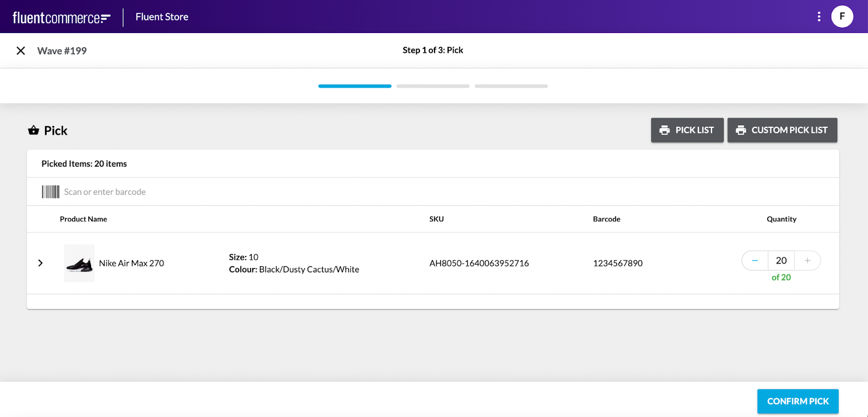Viewport: 868px width, 417px height.
Task: Open the Nike Air Max 270 shoe thumbnail
Action: pos(79,263)
